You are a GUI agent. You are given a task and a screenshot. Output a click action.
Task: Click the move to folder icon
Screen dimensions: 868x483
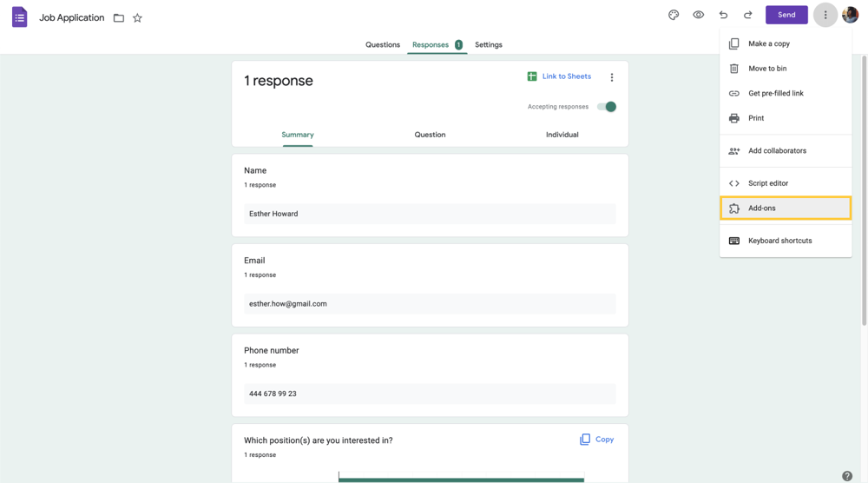pyautogui.click(x=119, y=17)
